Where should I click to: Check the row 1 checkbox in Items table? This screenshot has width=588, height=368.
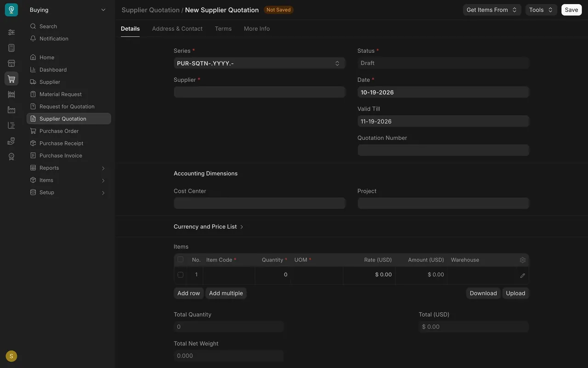click(x=180, y=275)
